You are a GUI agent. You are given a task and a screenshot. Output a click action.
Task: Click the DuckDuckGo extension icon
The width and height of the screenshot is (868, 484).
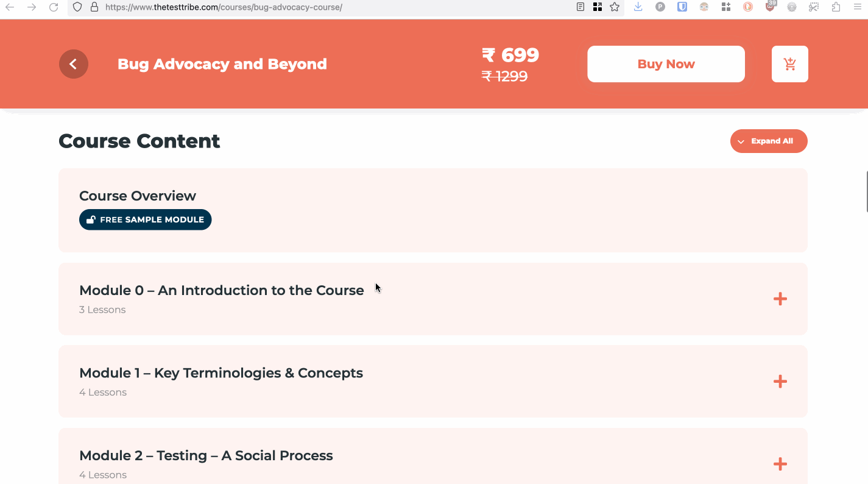pos(748,7)
